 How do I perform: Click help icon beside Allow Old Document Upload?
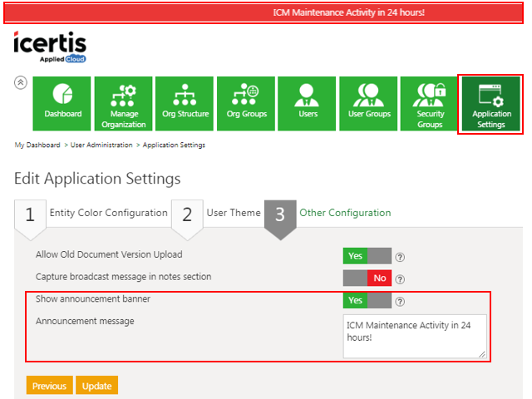400,257
